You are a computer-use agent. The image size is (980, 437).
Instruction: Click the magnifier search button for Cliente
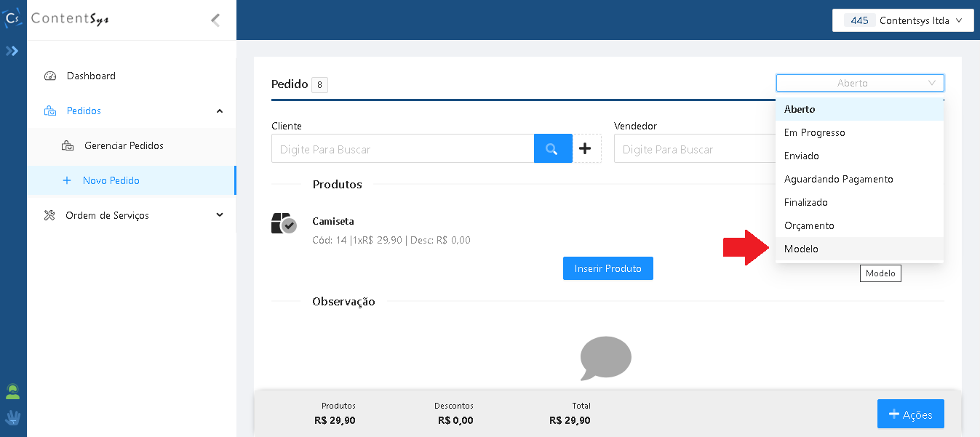tap(553, 149)
